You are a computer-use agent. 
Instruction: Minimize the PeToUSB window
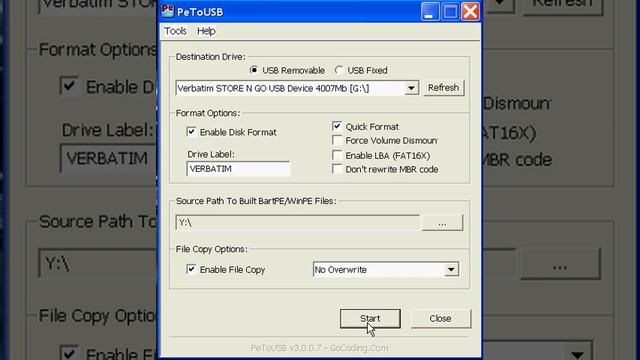click(x=430, y=11)
